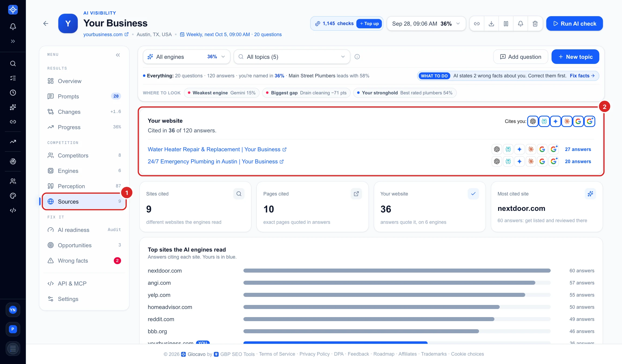Open the All topics (5) dropdown
Screen dimensions: 622x364
292,57
